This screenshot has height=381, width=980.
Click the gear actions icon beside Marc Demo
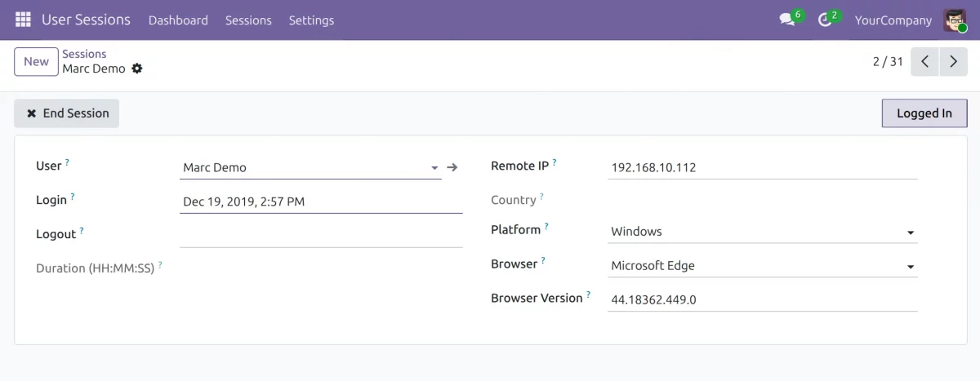[x=137, y=69]
